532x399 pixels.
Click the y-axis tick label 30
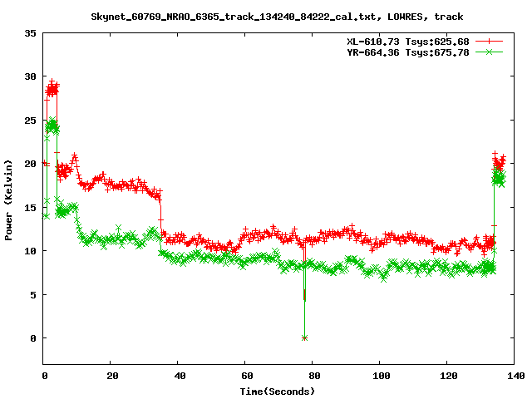pyautogui.click(x=30, y=76)
